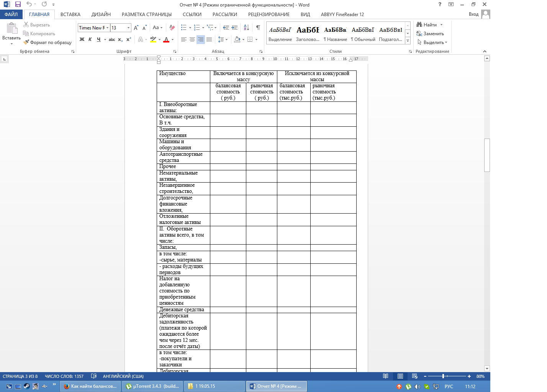Switch to the ВСТАВКА tab
547x392 pixels.
pyautogui.click(x=70, y=15)
